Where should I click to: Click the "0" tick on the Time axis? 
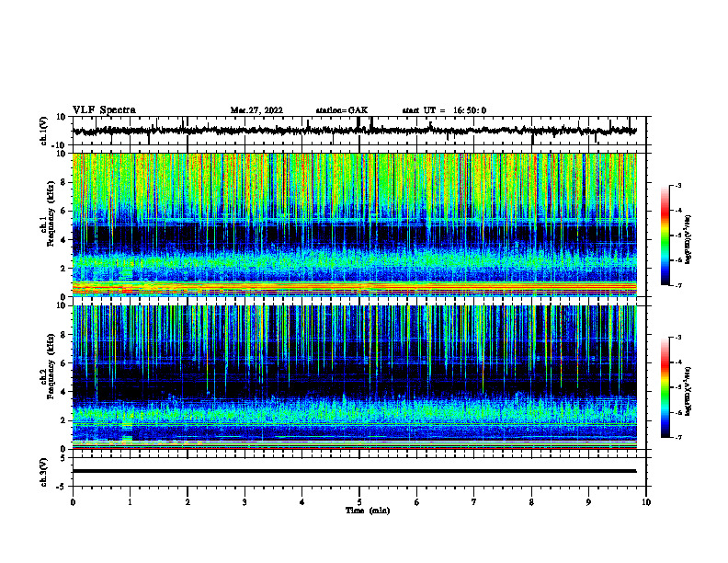pos(73,502)
